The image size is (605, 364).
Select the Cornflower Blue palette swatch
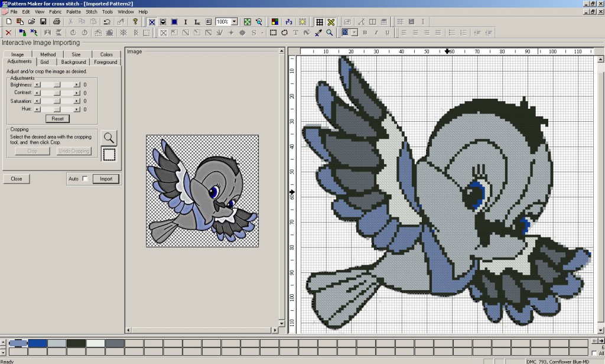pos(18,343)
